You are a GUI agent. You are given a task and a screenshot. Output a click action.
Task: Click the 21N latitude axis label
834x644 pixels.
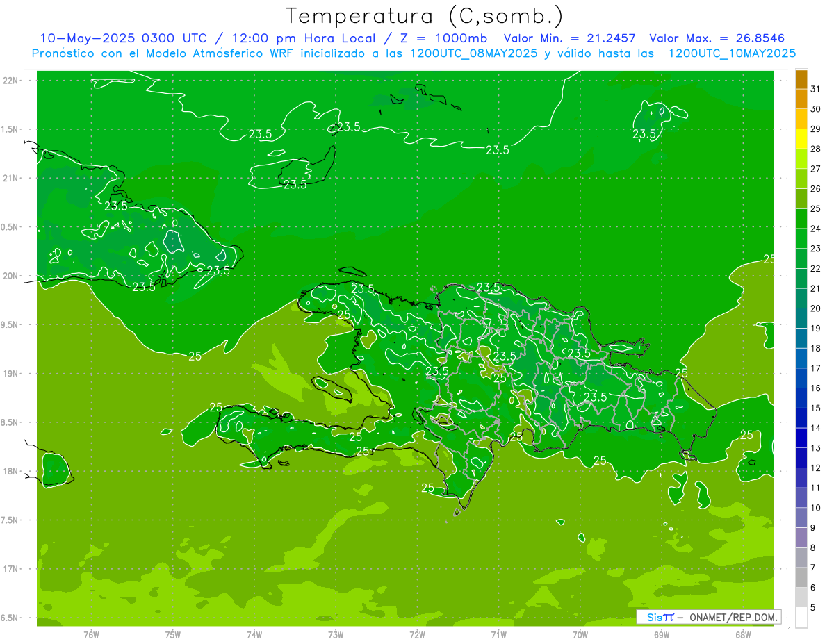(10, 178)
